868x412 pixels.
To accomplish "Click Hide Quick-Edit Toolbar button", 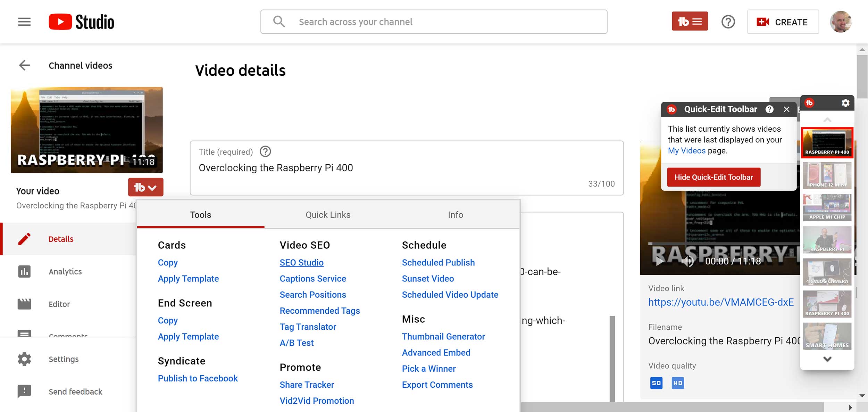I will [x=713, y=177].
